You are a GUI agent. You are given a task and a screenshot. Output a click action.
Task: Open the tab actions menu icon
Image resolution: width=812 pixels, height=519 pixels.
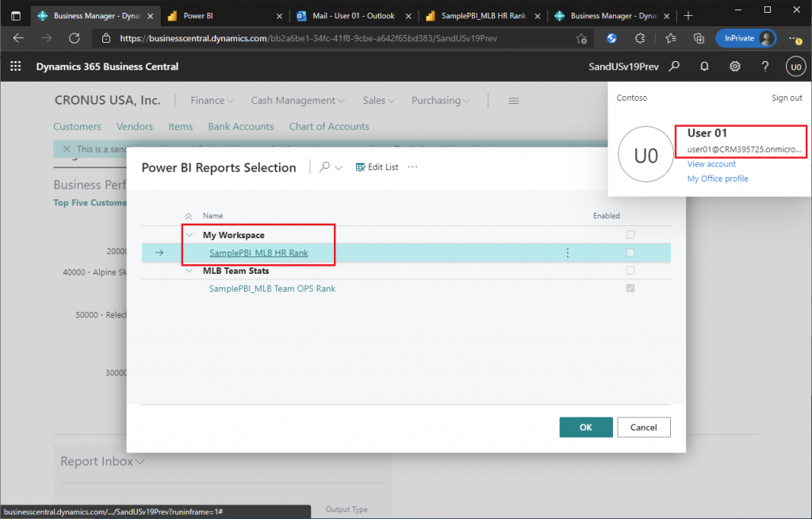(16, 16)
